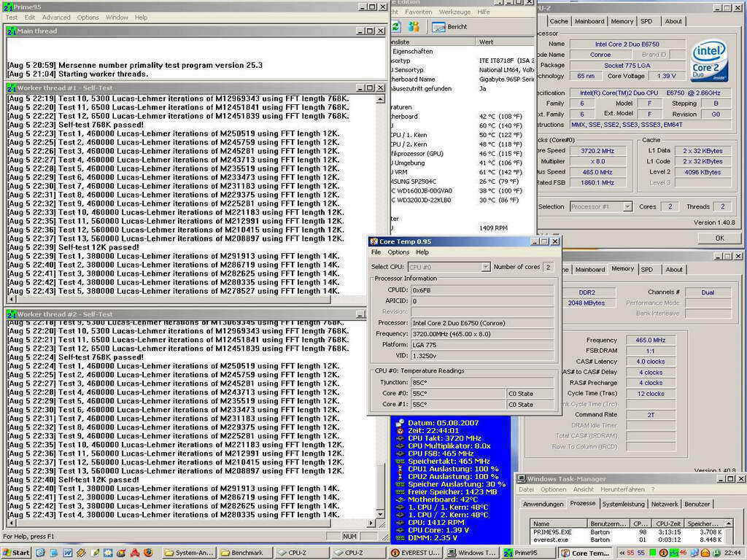Open Prime95 Options menu

pyautogui.click(x=88, y=17)
